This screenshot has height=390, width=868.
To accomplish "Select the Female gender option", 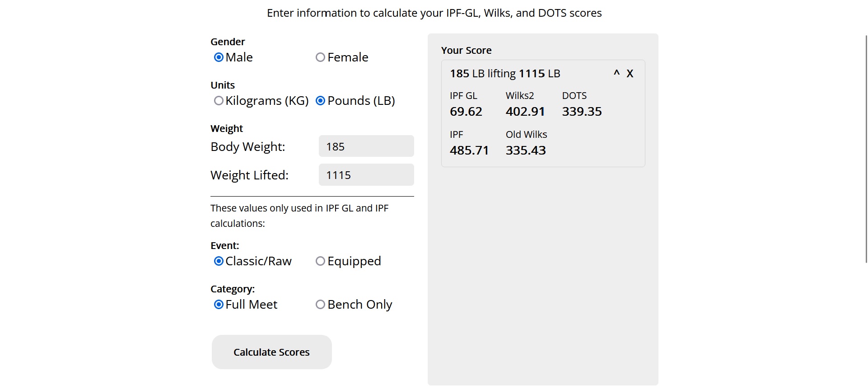I will point(321,57).
